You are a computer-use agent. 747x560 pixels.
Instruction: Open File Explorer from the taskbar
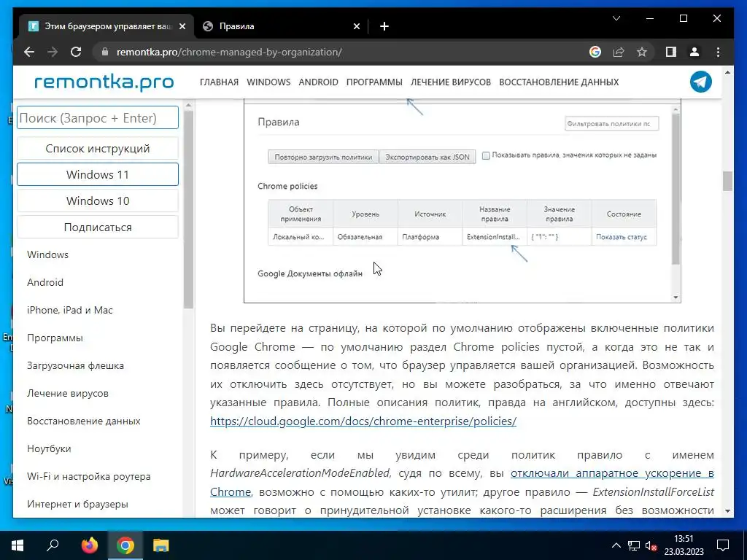click(161, 545)
